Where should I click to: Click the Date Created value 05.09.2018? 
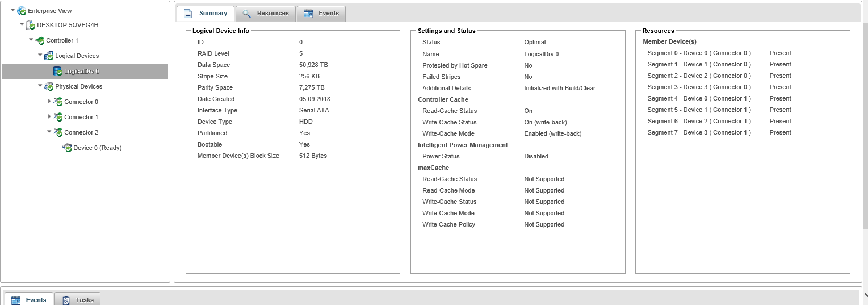315,99
